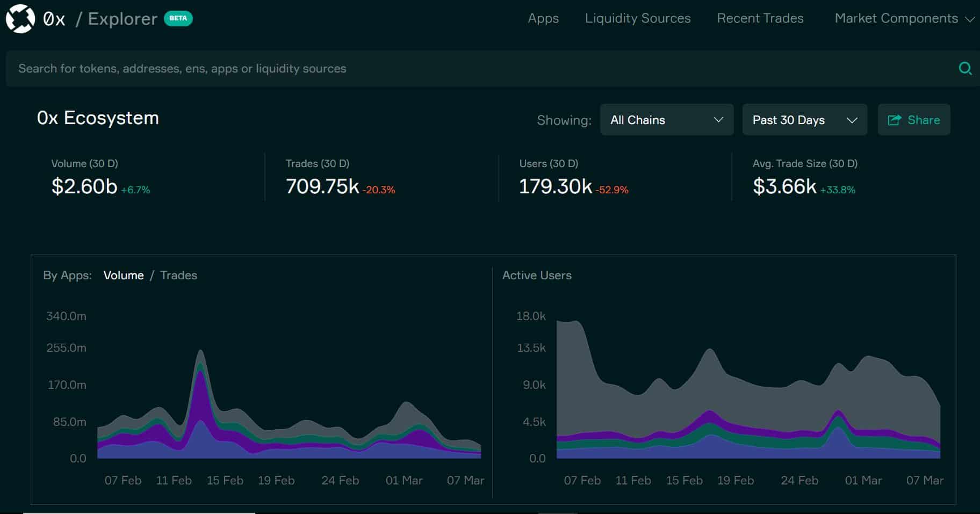Click the BETA badge
Image resolution: width=980 pixels, height=514 pixels.
[x=178, y=18]
